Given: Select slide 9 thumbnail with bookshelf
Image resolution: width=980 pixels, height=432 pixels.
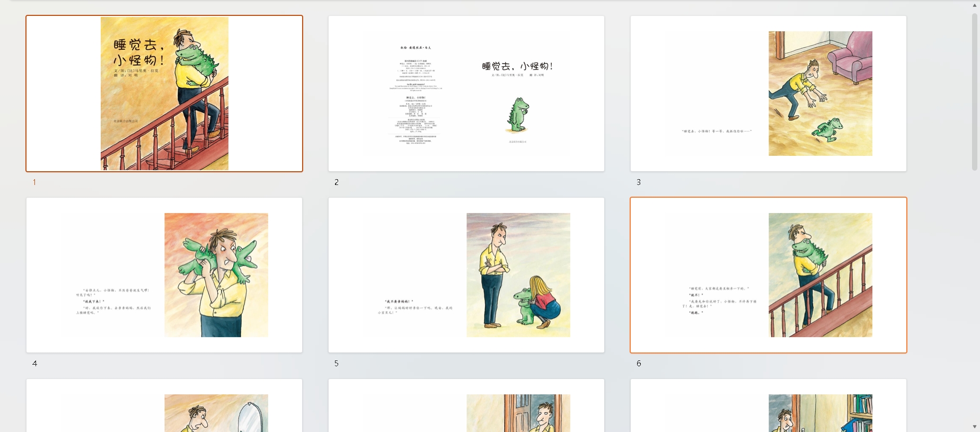Looking at the screenshot, I should pos(769,405).
